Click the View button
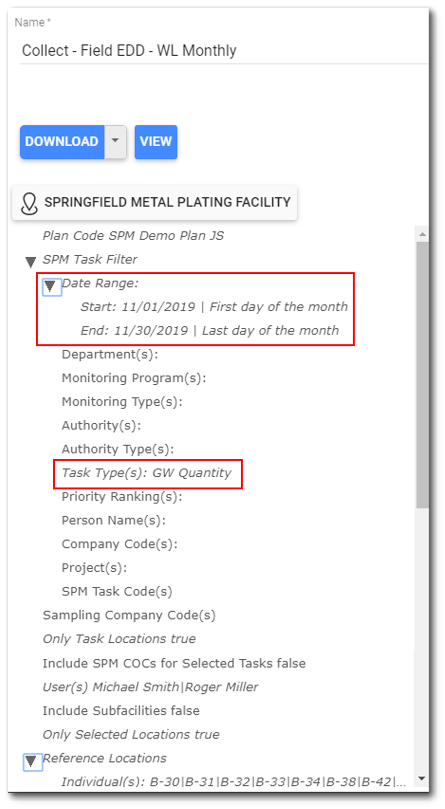 tap(156, 141)
